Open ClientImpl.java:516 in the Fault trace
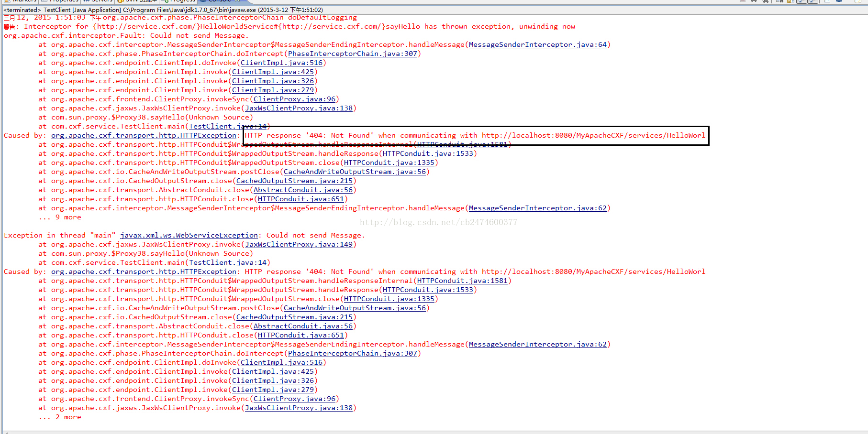This screenshot has height=434, width=868. pos(281,63)
